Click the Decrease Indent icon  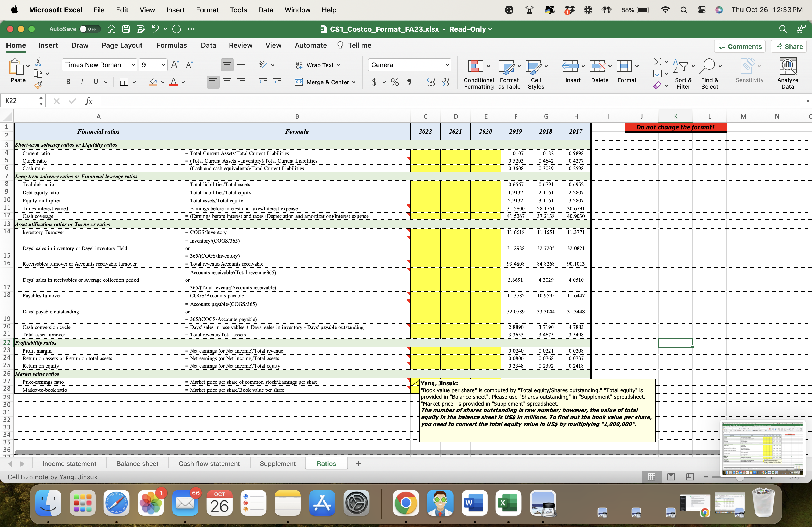(x=263, y=82)
